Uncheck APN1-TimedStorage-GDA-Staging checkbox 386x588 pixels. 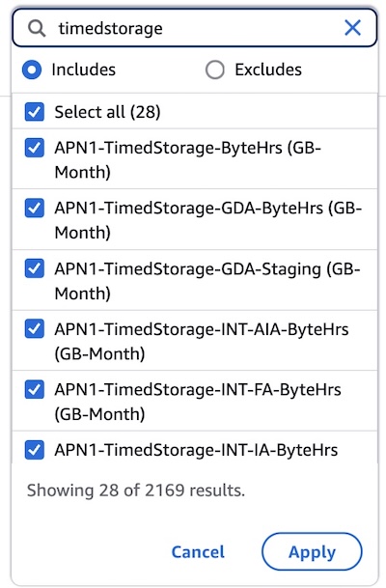35,268
